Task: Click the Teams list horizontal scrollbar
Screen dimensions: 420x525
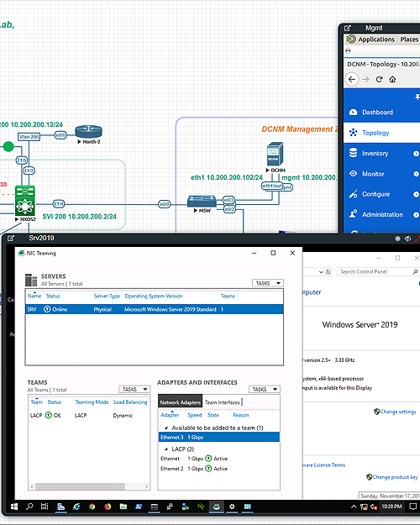Action: [80, 486]
